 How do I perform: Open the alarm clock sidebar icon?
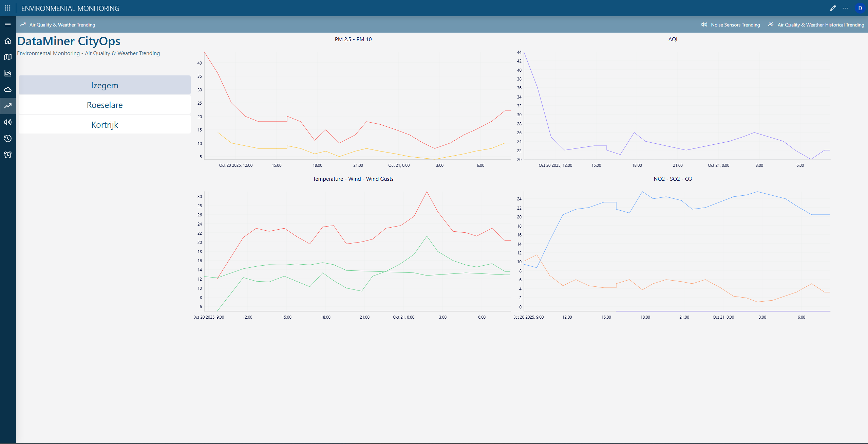pos(8,155)
